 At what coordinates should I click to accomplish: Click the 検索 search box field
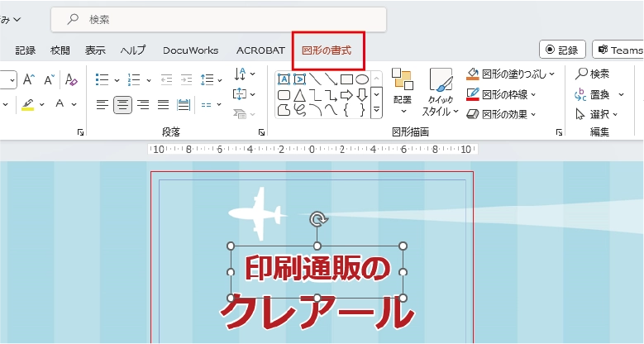pos(218,19)
